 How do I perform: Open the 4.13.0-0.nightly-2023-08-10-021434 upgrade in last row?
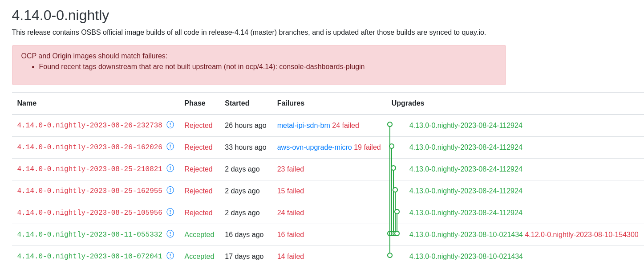pyautogui.click(x=466, y=257)
